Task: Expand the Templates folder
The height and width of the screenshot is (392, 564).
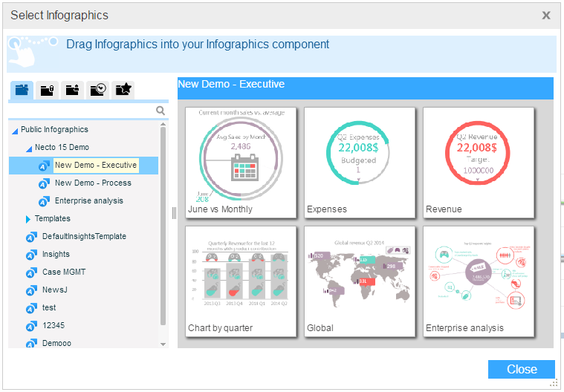Action: click(x=28, y=219)
